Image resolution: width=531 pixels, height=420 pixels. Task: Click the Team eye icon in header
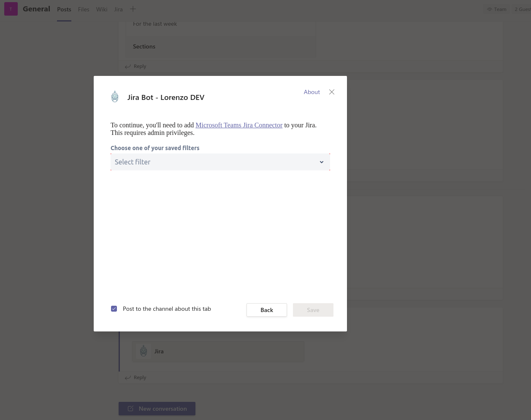point(490,9)
